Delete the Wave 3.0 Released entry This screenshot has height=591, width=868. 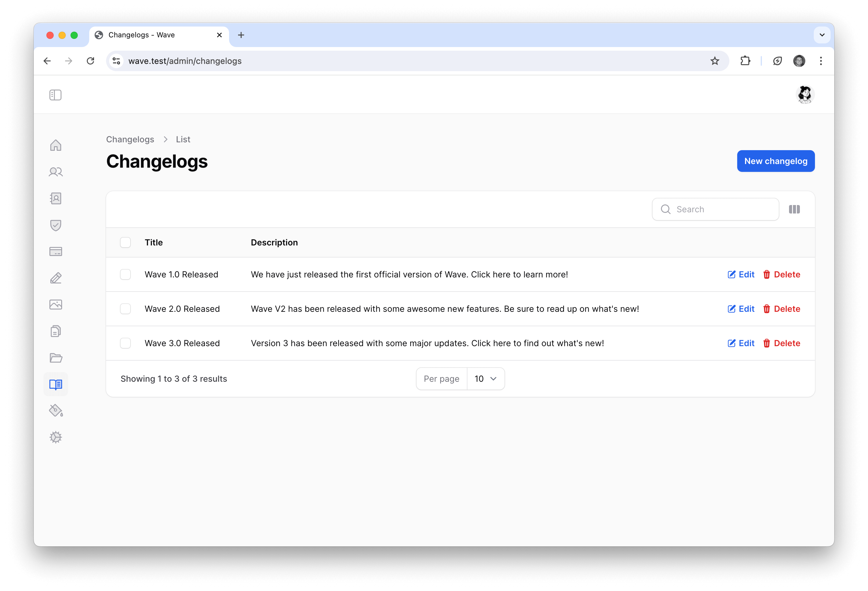click(781, 343)
